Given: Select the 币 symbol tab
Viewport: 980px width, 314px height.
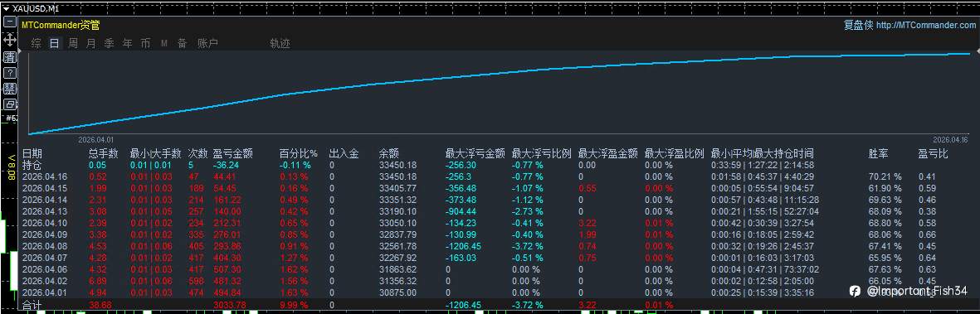Looking at the screenshot, I should (x=145, y=44).
